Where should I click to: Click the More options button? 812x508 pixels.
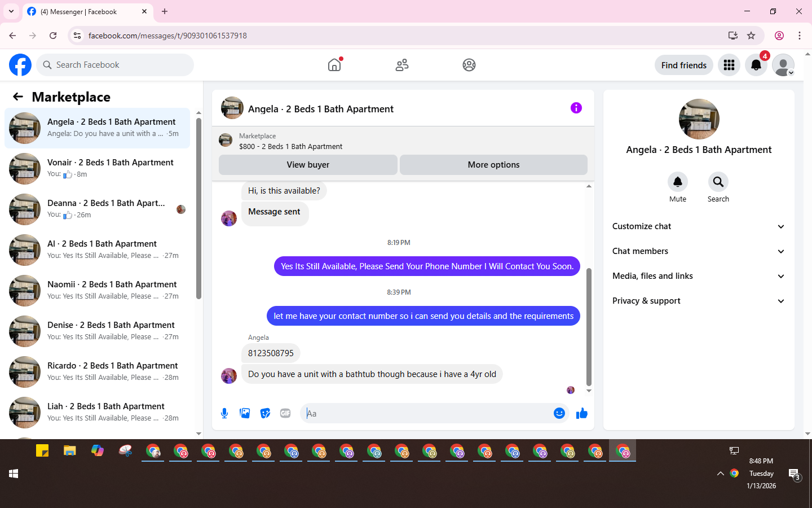pyautogui.click(x=493, y=165)
